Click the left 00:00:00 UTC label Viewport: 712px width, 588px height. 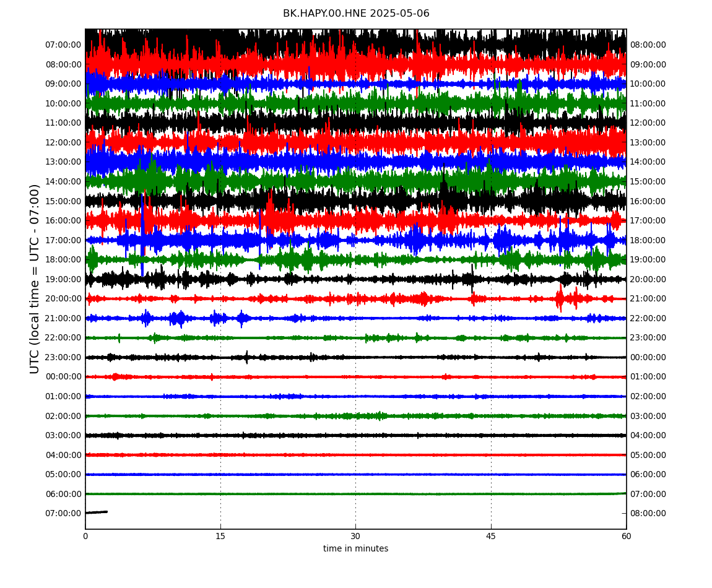coord(63,377)
